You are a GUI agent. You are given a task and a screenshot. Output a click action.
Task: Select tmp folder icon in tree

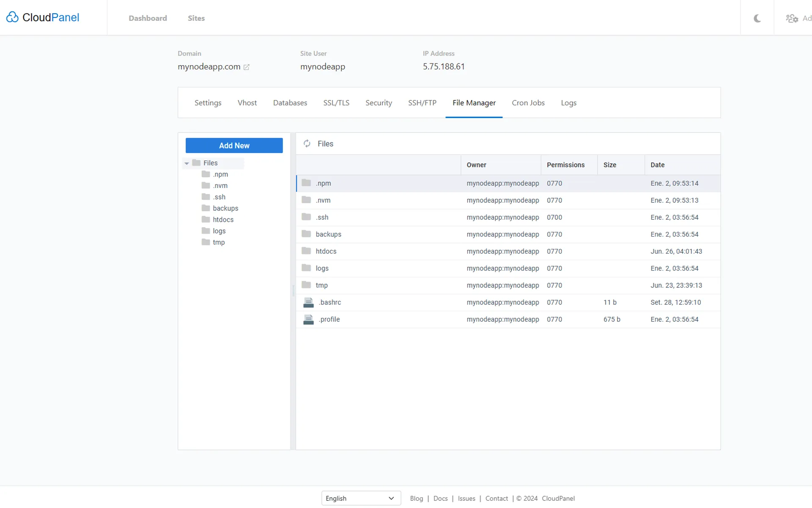(x=206, y=242)
